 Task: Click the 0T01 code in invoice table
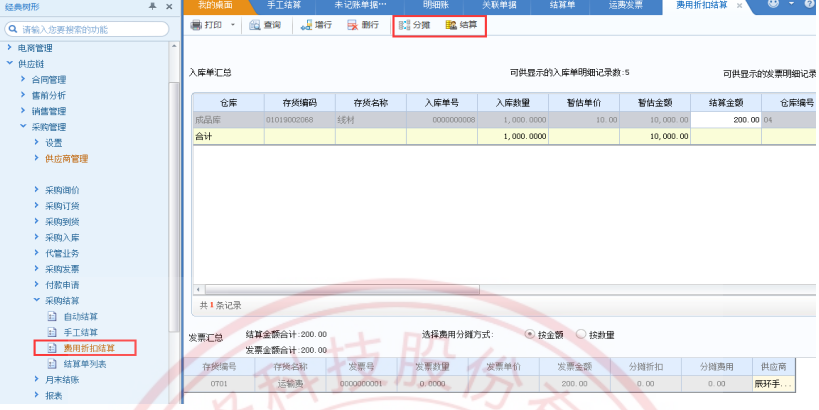[x=219, y=383]
